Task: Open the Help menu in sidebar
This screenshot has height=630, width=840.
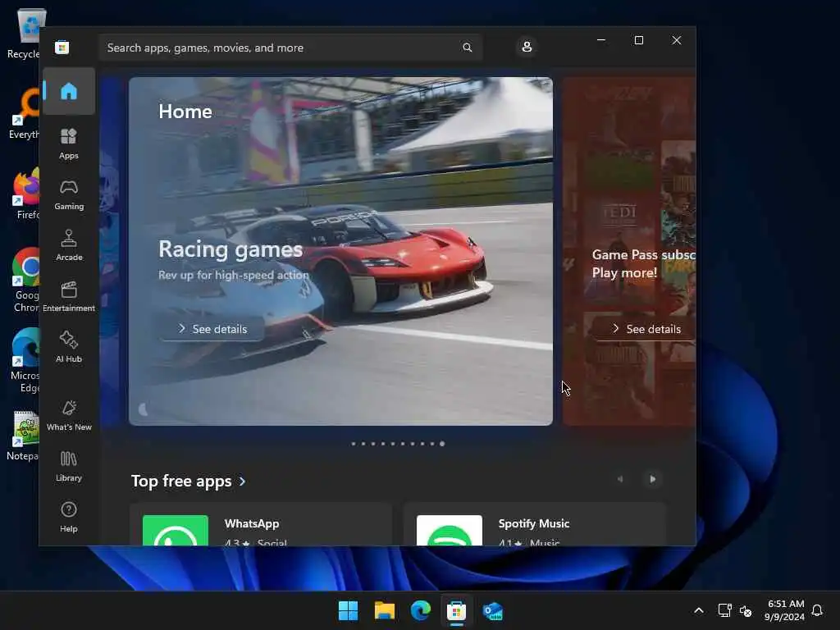Action: pyautogui.click(x=69, y=517)
